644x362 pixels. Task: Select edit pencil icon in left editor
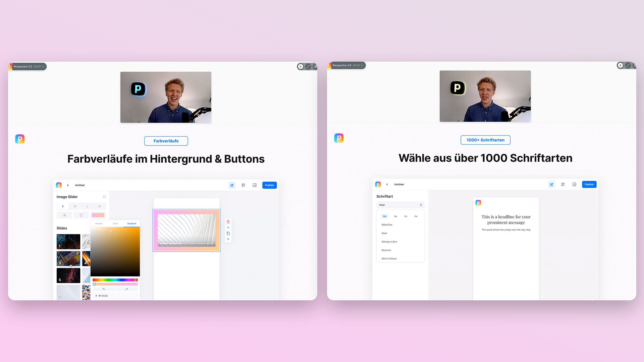(232, 185)
